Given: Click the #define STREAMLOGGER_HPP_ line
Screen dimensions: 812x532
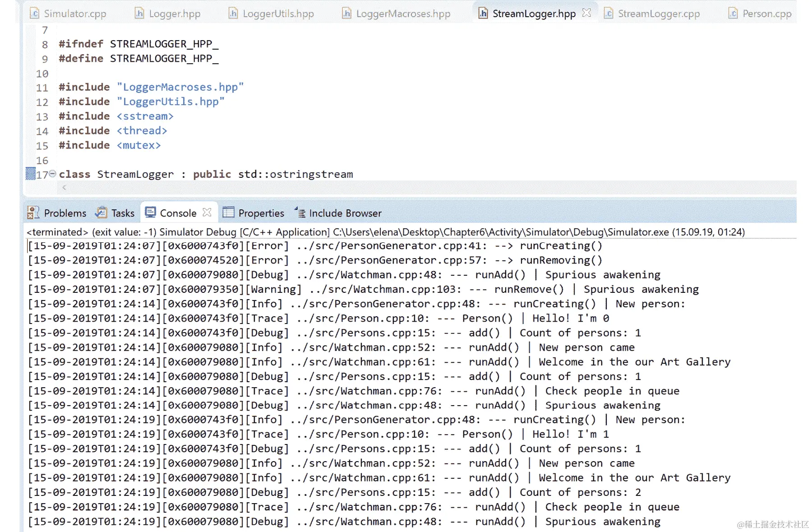Looking at the screenshot, I should [138, 58].
